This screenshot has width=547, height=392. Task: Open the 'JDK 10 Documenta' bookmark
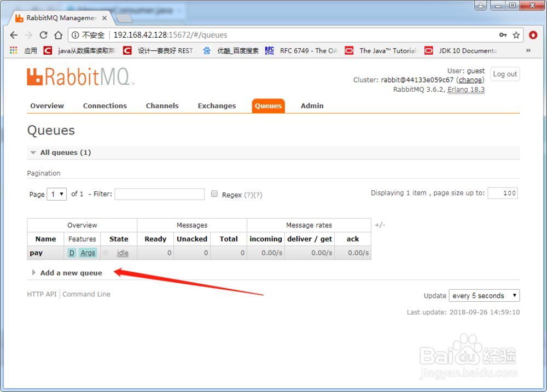coord(461,50)
